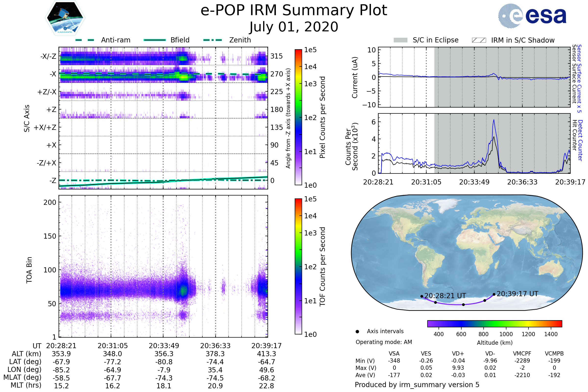The height and width of the screenshot is (392, 588).
Task: Click the S/C in Eclipse gray swatch
Action: 400,40
